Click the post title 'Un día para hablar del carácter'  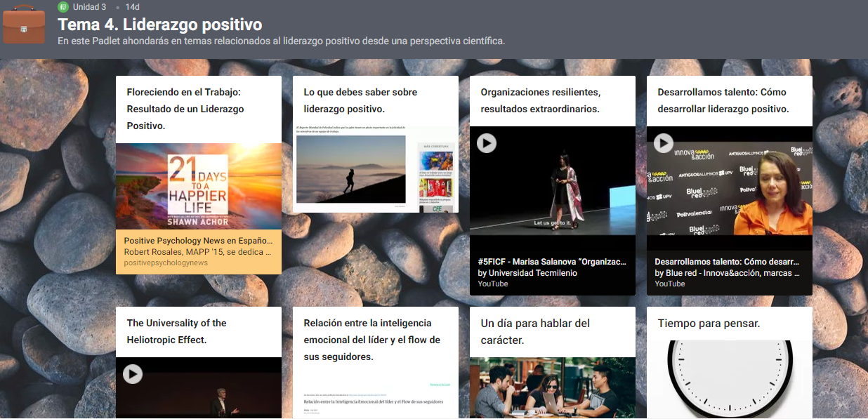point(535,332)
